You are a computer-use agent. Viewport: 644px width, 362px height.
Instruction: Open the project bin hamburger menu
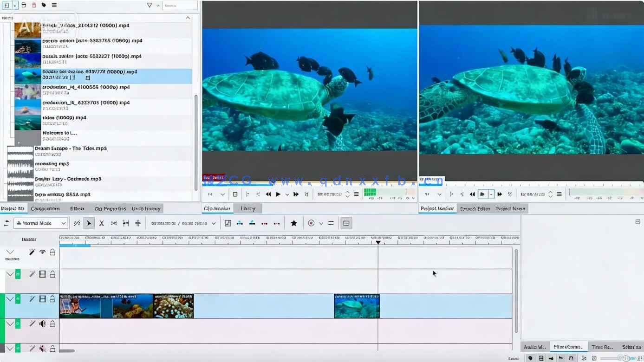click(54, 5)
